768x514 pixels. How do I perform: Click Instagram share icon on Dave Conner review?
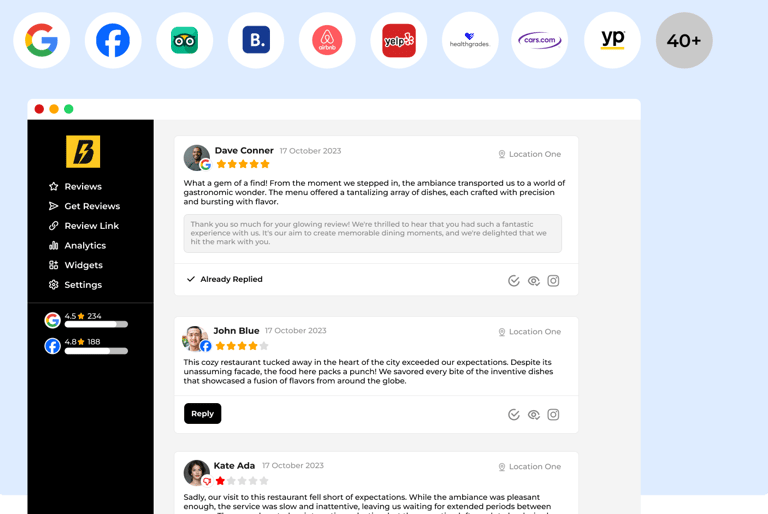(553, 281)
